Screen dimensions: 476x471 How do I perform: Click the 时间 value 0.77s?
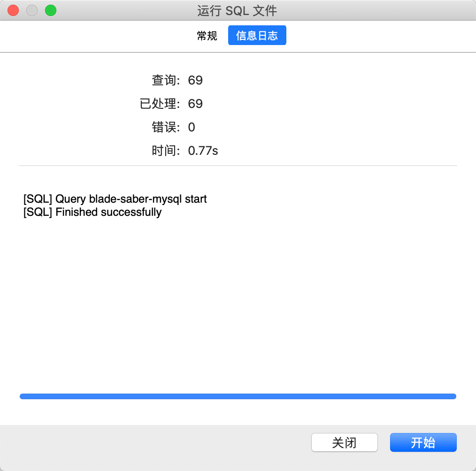pos(203,151)
